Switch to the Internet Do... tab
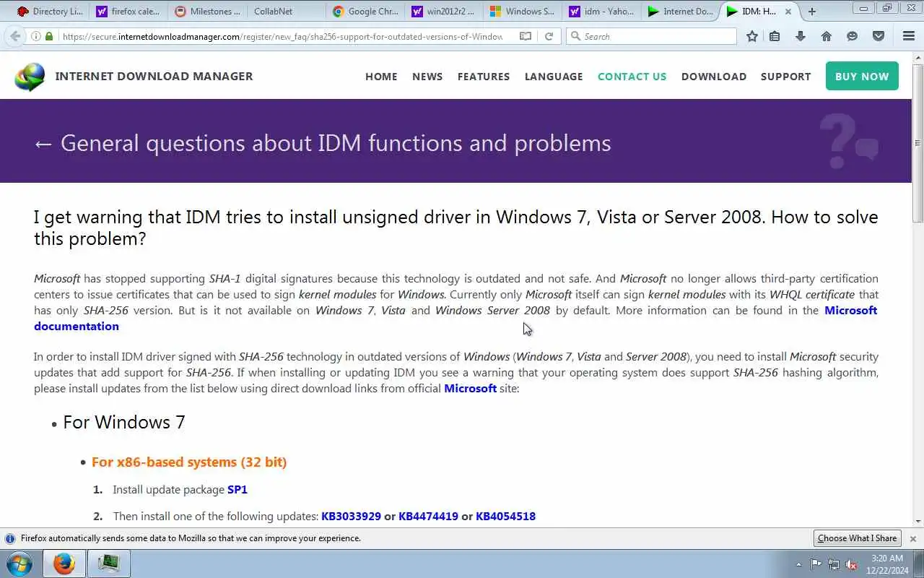This screenshot has width=924, height=578. (680, 12)
